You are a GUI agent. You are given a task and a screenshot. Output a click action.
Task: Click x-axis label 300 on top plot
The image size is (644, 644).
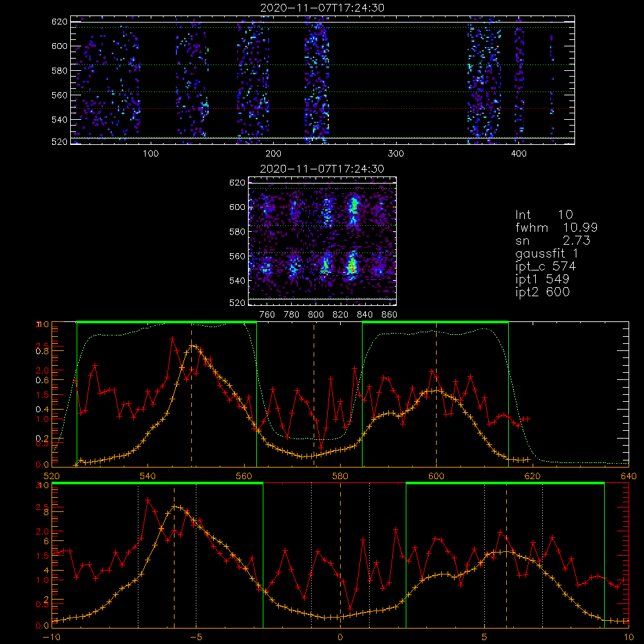click(396, 154)
